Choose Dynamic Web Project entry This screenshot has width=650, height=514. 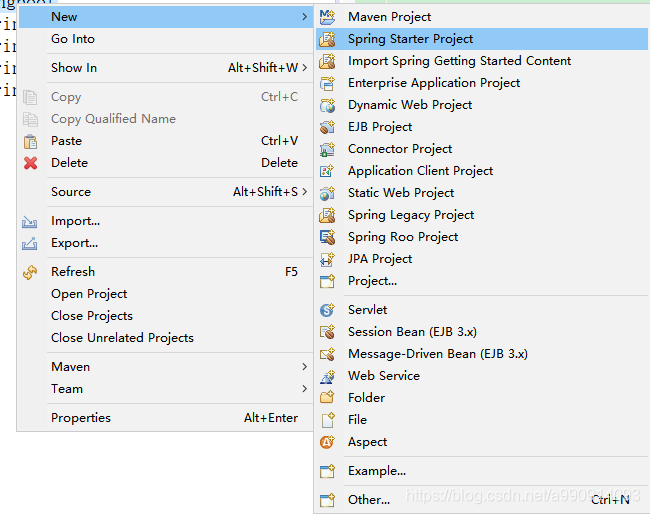click(482, 105)
